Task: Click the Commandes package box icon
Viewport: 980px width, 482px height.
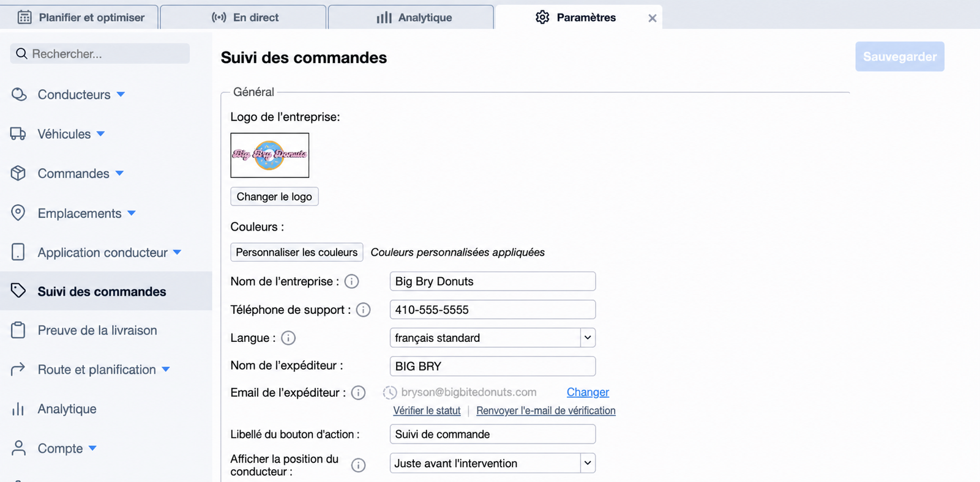Action: 18,173
